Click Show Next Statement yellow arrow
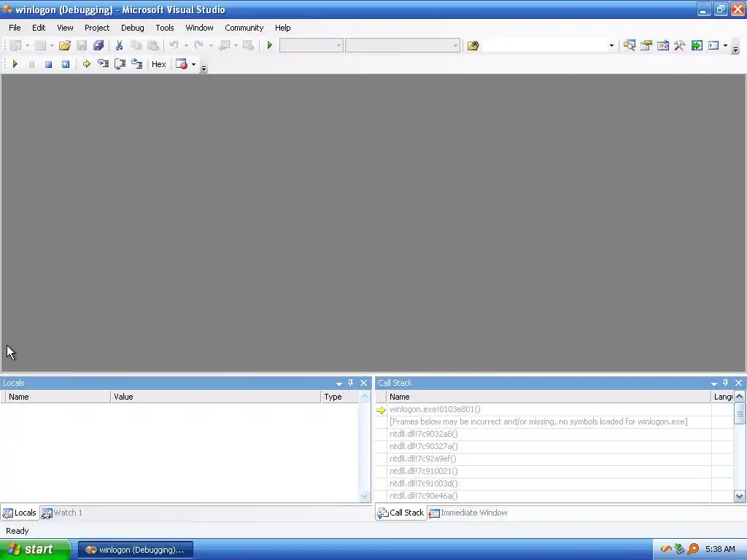Screen dimensions: 747x560 [87, 64]
